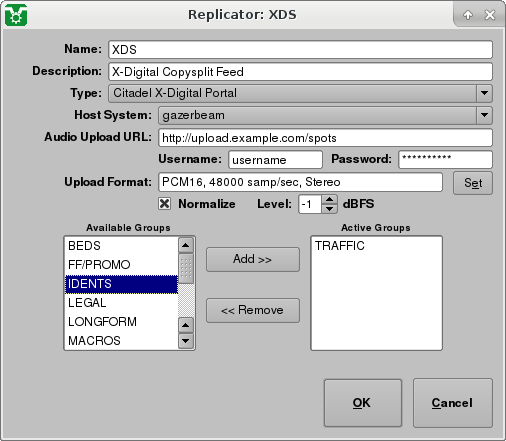Click the upper arrow of the bottom scrollbar pair

click(186, 325)
